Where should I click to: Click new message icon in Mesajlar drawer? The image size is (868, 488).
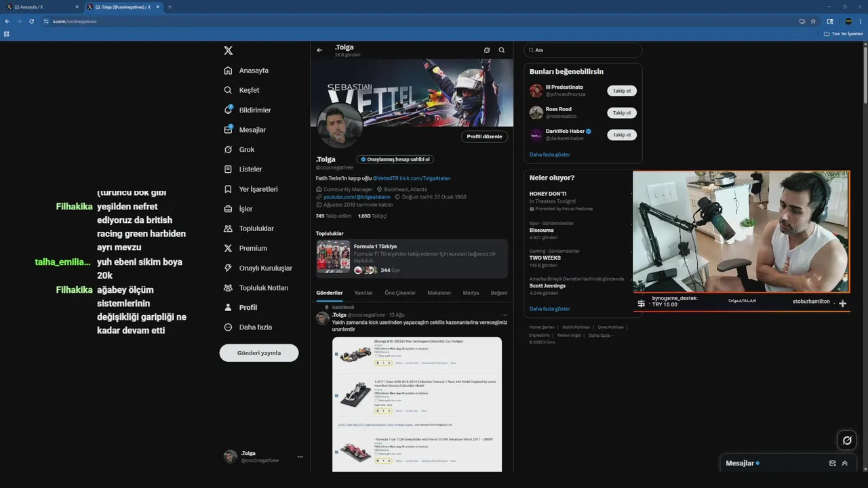point(832,464)
